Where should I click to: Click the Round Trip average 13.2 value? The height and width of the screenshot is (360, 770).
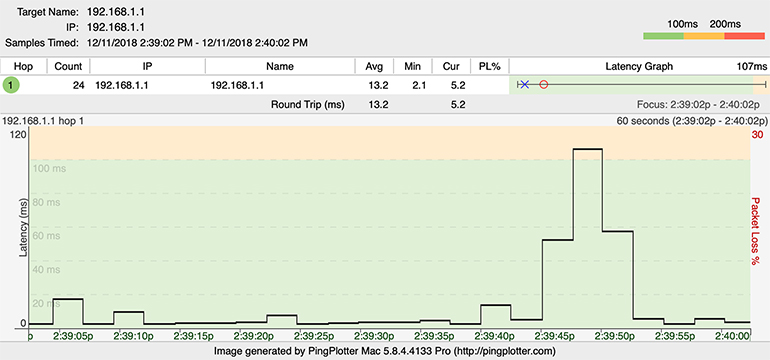point(379,104)
